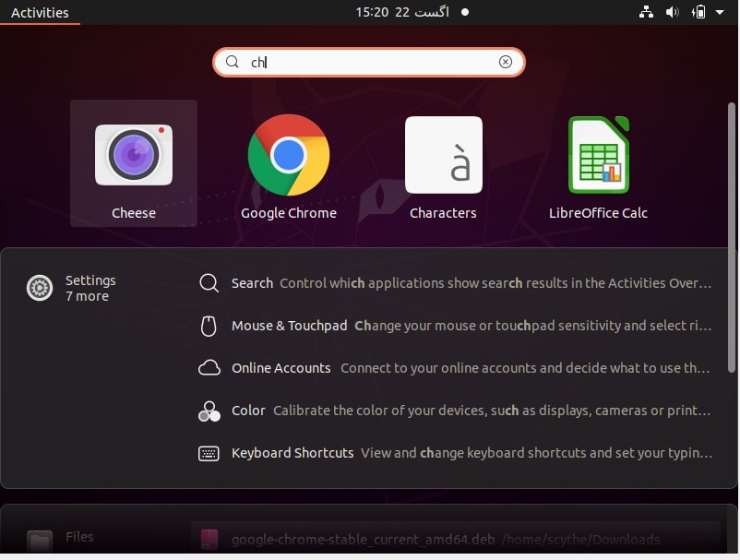Open the clock and date menu

pyautogui.click(x=402, y=12)
